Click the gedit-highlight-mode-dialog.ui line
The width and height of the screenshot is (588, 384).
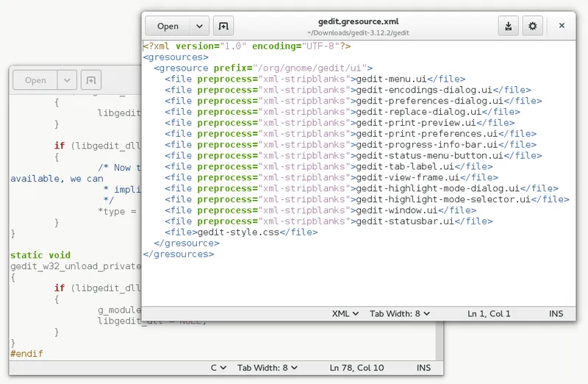click(362, 188)
